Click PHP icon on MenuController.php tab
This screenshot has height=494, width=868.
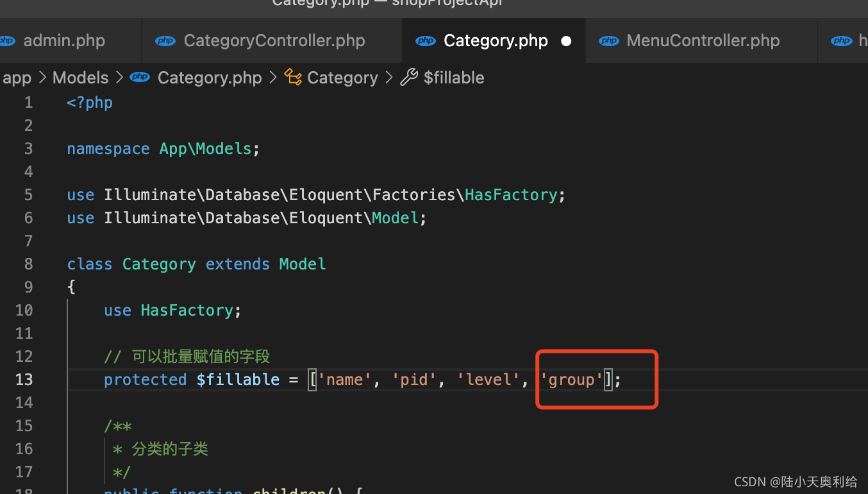click(x=608, y=41)
